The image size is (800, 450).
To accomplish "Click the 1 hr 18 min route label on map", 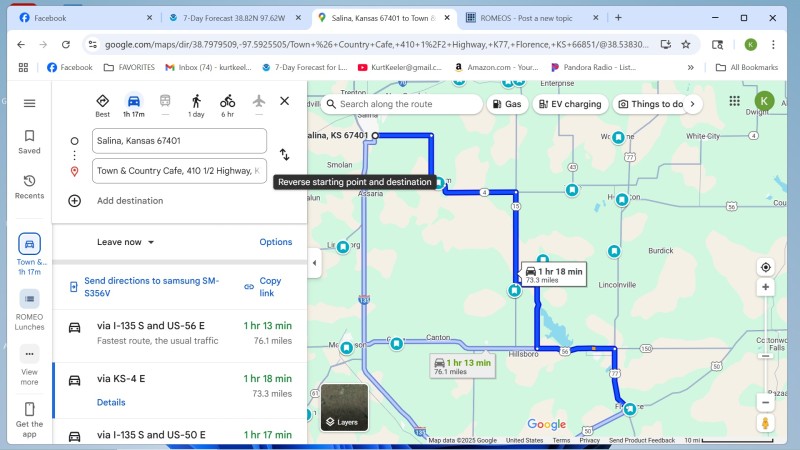I will [x=554, y=275].
